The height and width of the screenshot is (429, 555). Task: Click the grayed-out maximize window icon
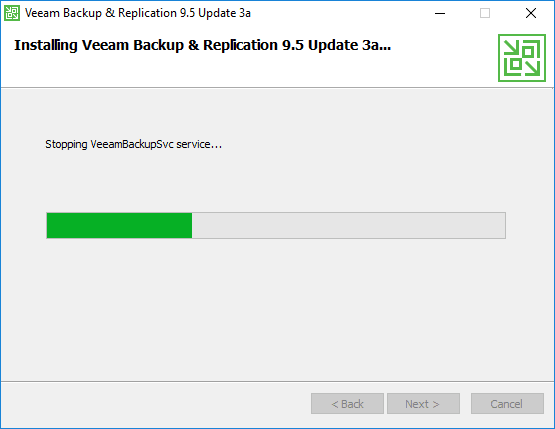point(485,13)
